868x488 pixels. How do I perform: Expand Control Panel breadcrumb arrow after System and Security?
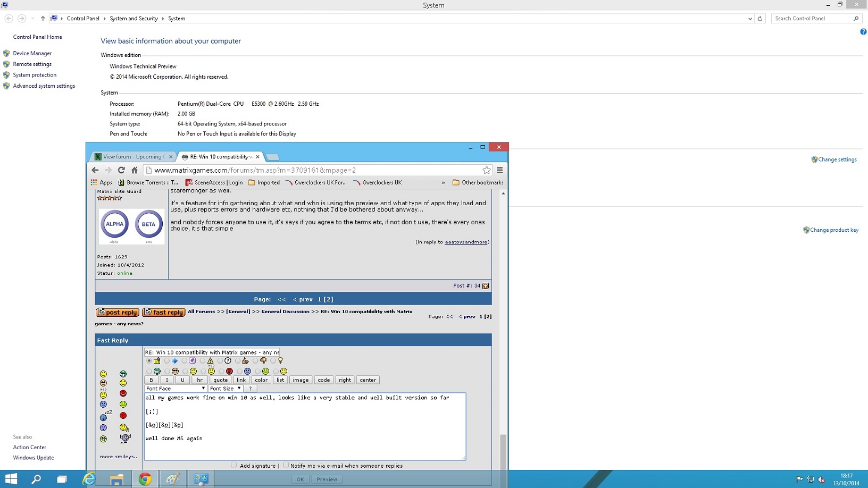click(x=163, y=19)
